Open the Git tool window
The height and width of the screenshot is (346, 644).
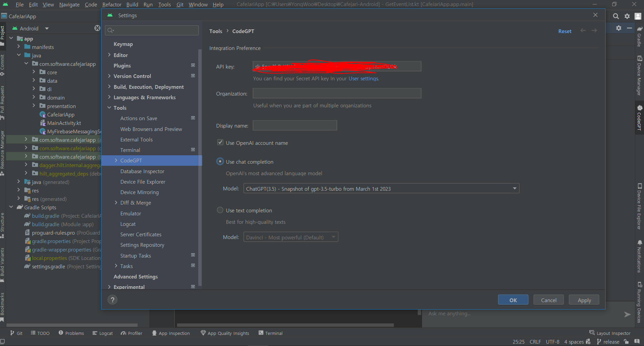[x=16, y=333]
